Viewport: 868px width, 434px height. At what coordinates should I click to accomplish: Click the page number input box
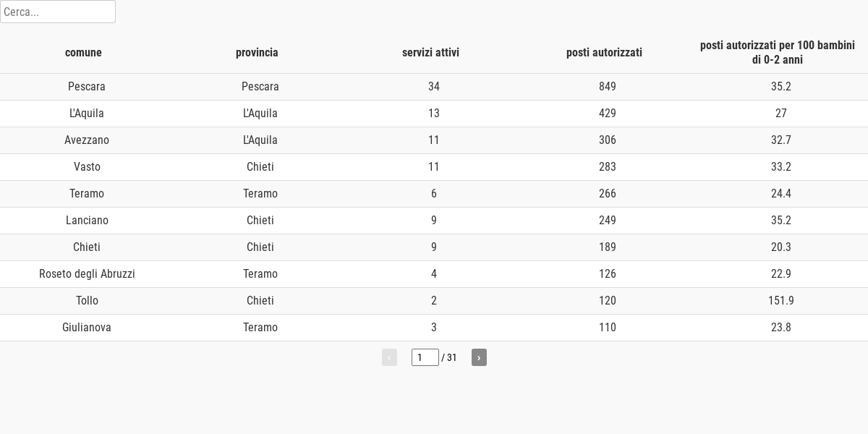point(425,357)
